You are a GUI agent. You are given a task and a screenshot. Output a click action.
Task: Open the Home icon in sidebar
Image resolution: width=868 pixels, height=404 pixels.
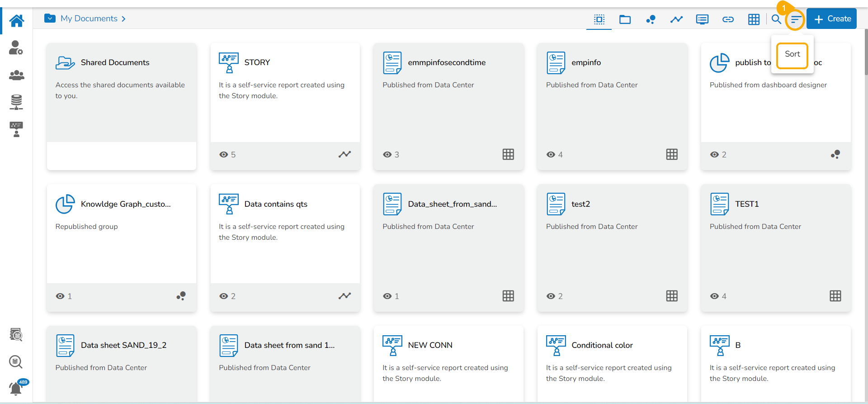pos(17,20)
